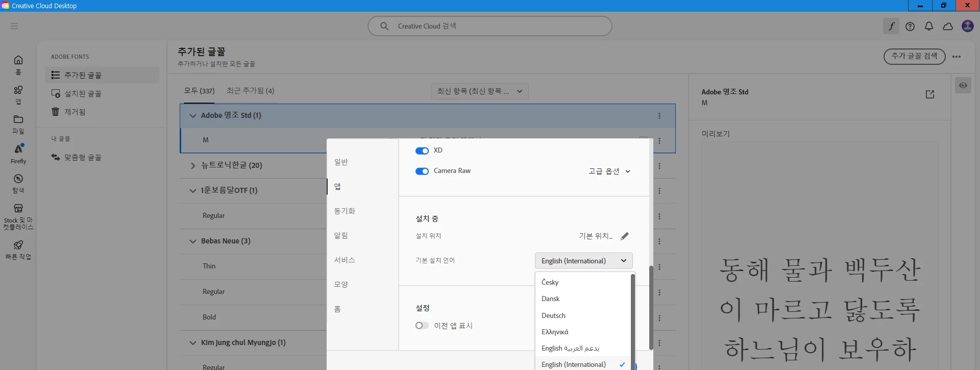
Task: Click the cloud sync status icon
Action: pyautogui.click(x=948, y=27)
